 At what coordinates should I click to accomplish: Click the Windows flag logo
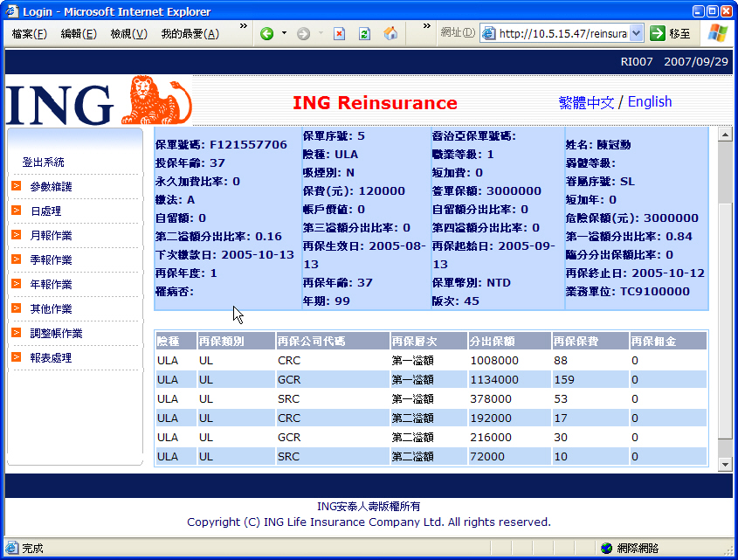(x=718, y=33)
